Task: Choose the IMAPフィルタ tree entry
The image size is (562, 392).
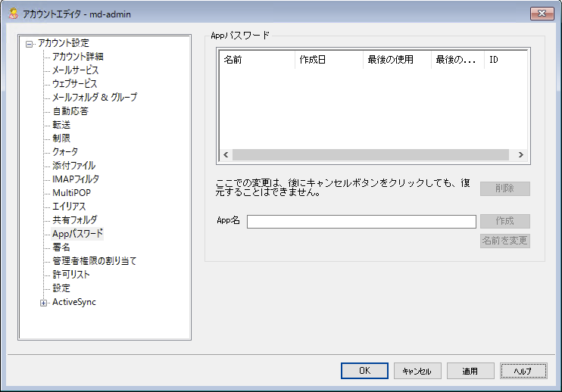Action: coord(75,179)
